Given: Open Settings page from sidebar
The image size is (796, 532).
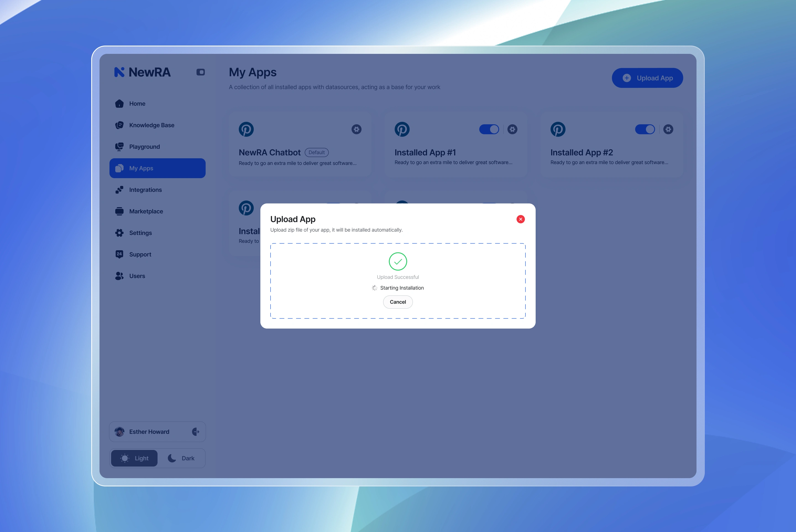Looking at the screenshot, I should [158, 233].
